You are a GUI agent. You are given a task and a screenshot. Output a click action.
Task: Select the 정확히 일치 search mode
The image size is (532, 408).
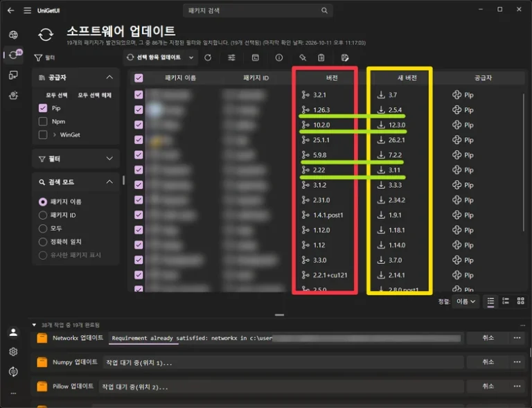click(43, 242)
